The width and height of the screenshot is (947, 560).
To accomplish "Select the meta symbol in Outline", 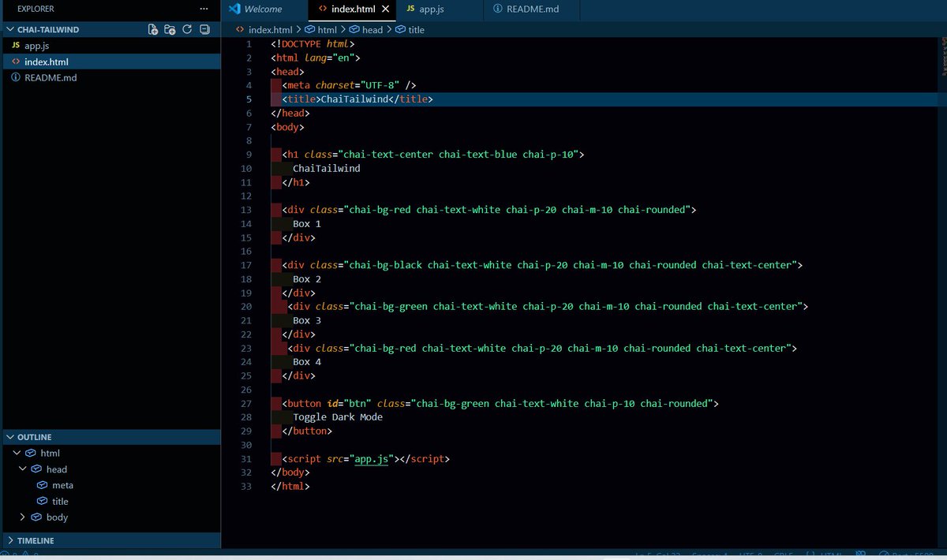I will click(x=62, y=485).
